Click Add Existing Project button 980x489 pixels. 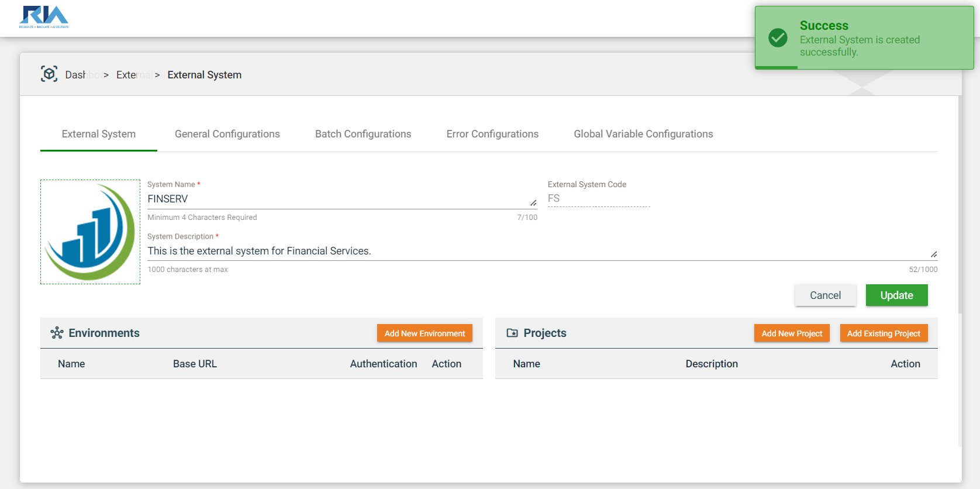(883, 333)
